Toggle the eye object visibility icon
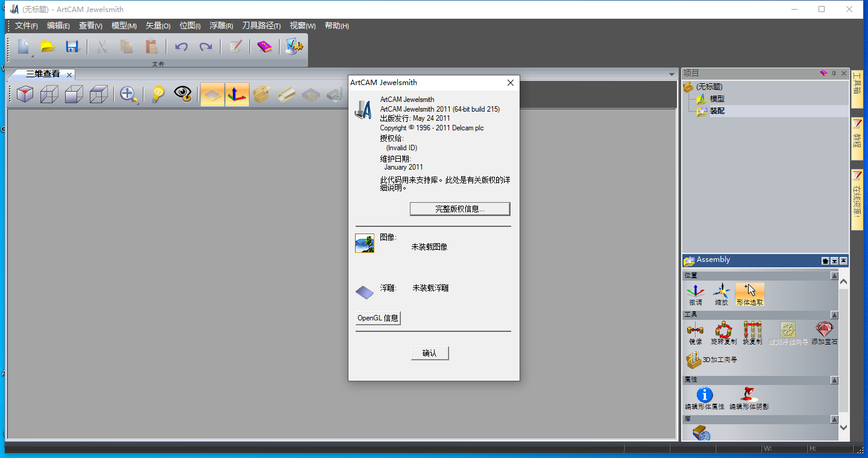 (x=183, y=94)
